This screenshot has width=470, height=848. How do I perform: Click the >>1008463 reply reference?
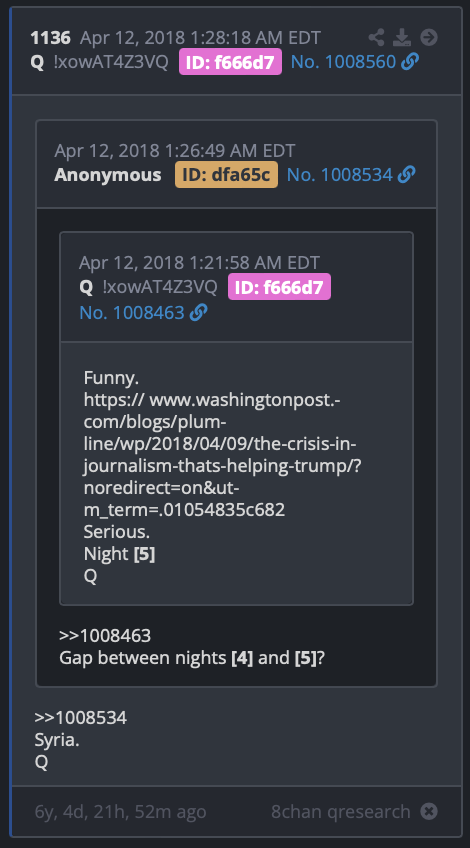pyautogui.click(x=105, y=635)
